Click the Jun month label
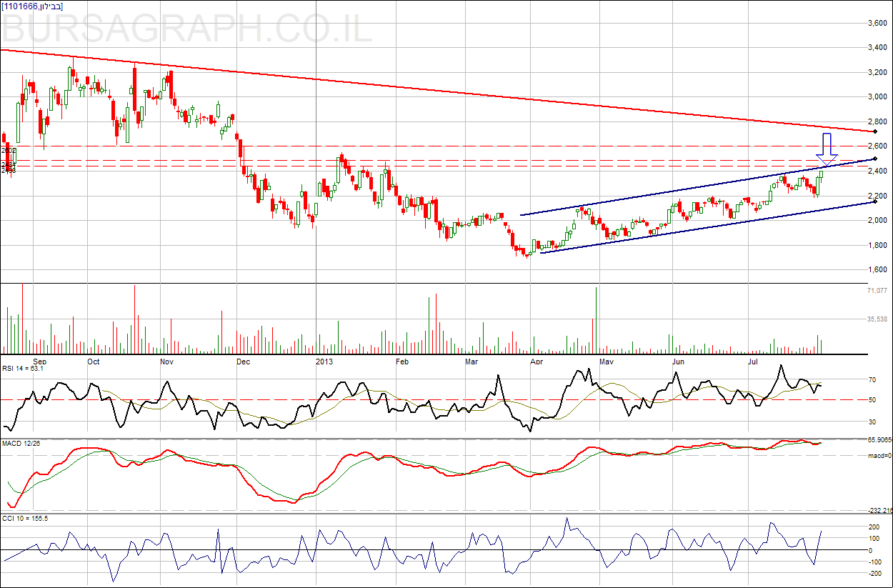893x588 pixels. [678, 362]
